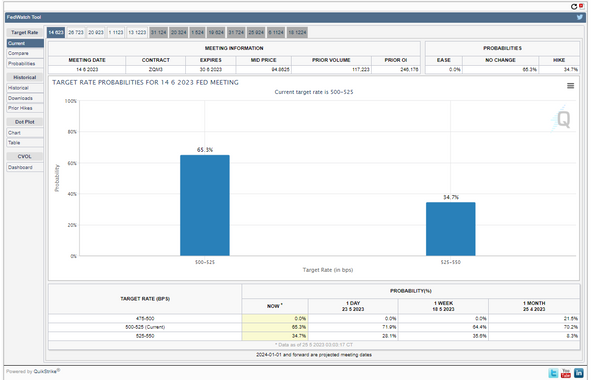
Task: Click the 34.7% bar label
Action: 451,197
